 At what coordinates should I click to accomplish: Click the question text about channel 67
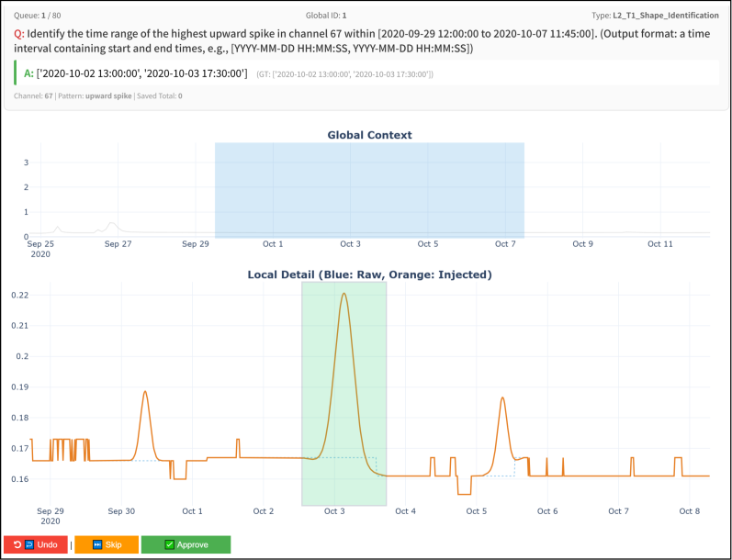[x=362, y=41]
